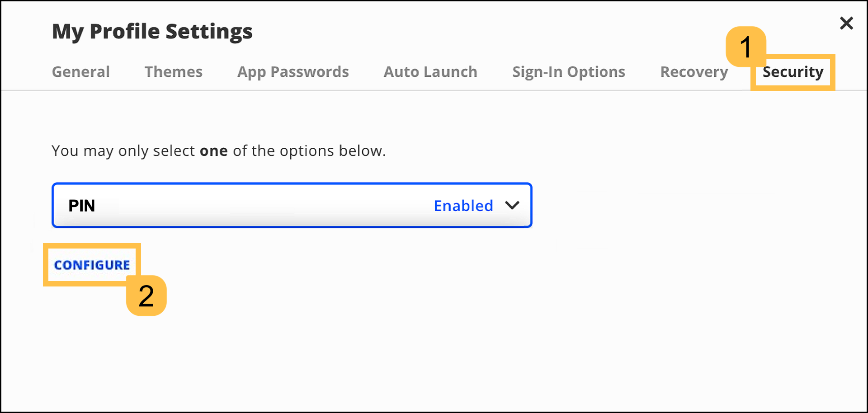Select the Recovery tab
The image size is (868, 413).
[x=693, y=72]
